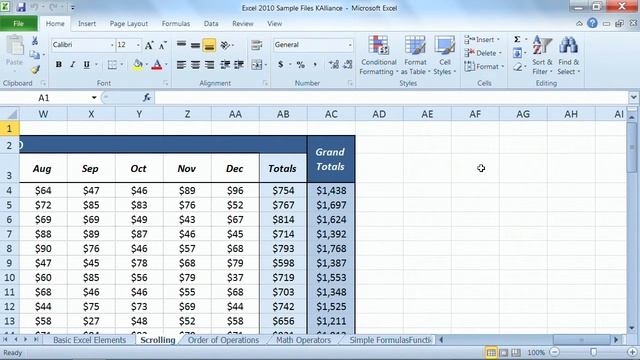Select the Format Painter brush
Screen dimensions: 640x360
pos(36,69)
